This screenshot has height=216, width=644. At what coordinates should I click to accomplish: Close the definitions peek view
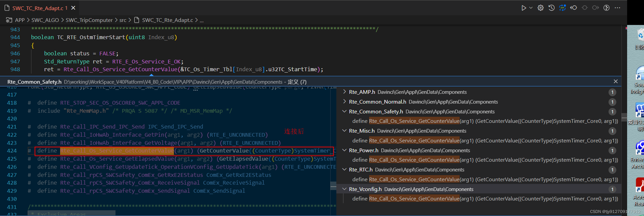616,81
